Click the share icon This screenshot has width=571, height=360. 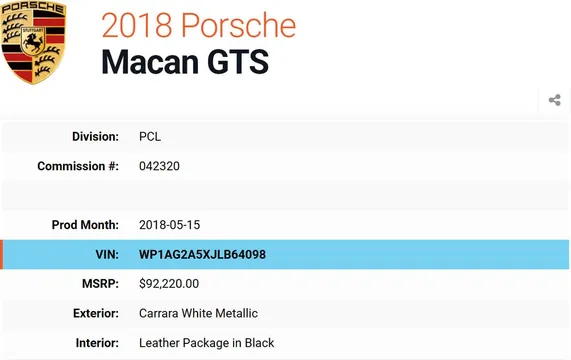coord(554,100)
